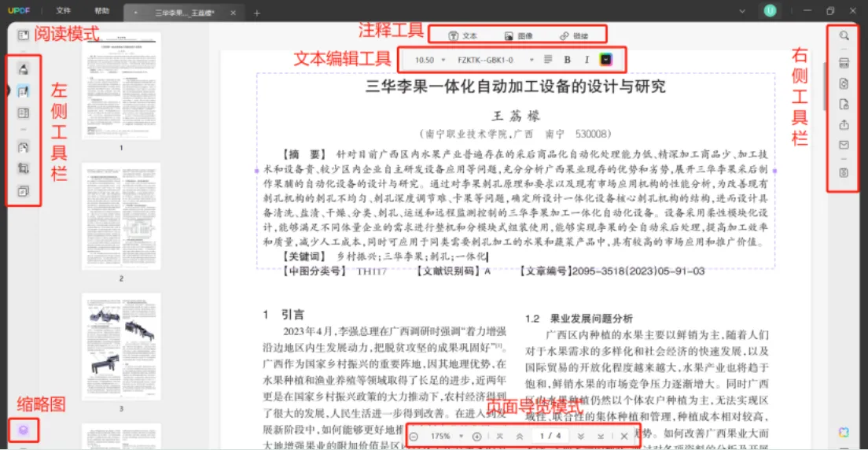
Task: Click the share file icon
Action: pyautogui.click(x=844, y=124)
